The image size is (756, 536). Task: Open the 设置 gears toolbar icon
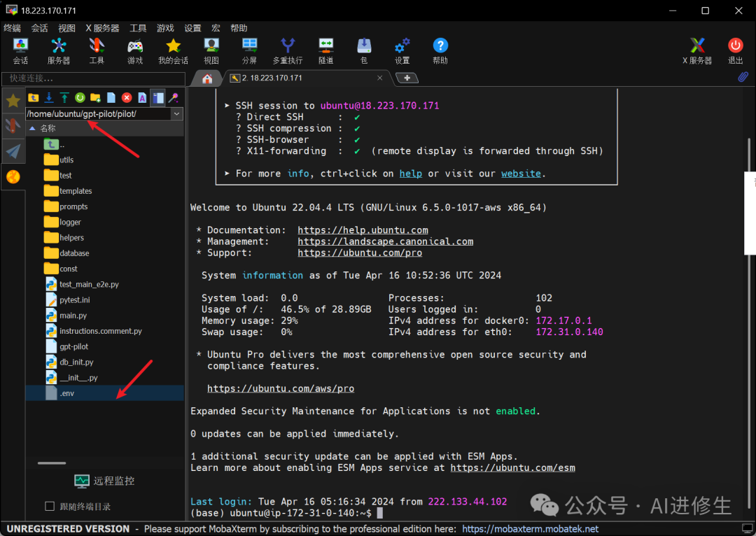pyautogui.click(x=402, y=50)
